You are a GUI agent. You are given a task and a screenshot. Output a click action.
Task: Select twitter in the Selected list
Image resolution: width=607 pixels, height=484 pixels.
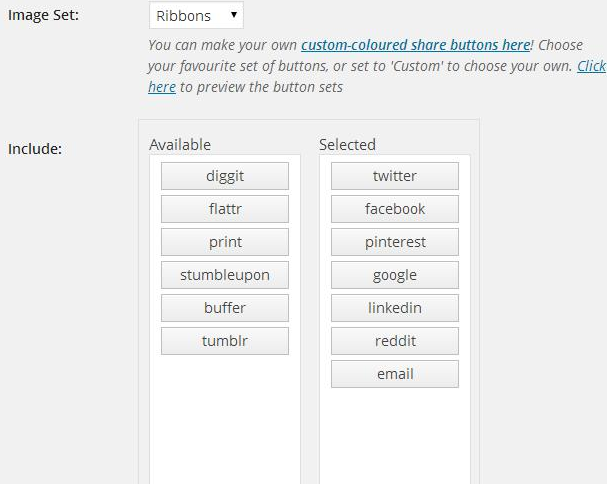(395, 176)
